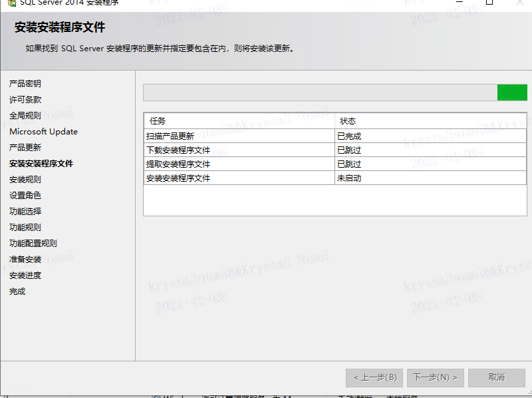This screenshot has width=532, height=398.
Task: Select the 安装安装程序文件 task row in the table
Action: (335, 178)
